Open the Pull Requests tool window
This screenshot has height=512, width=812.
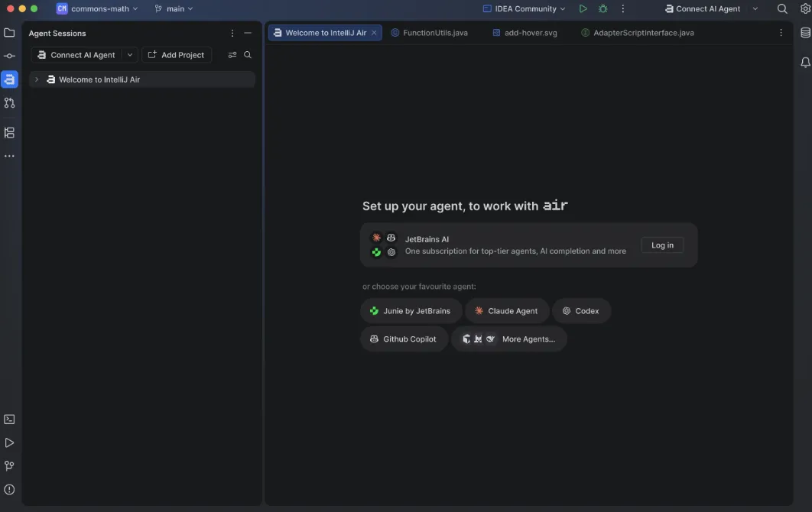coord(9,103)
